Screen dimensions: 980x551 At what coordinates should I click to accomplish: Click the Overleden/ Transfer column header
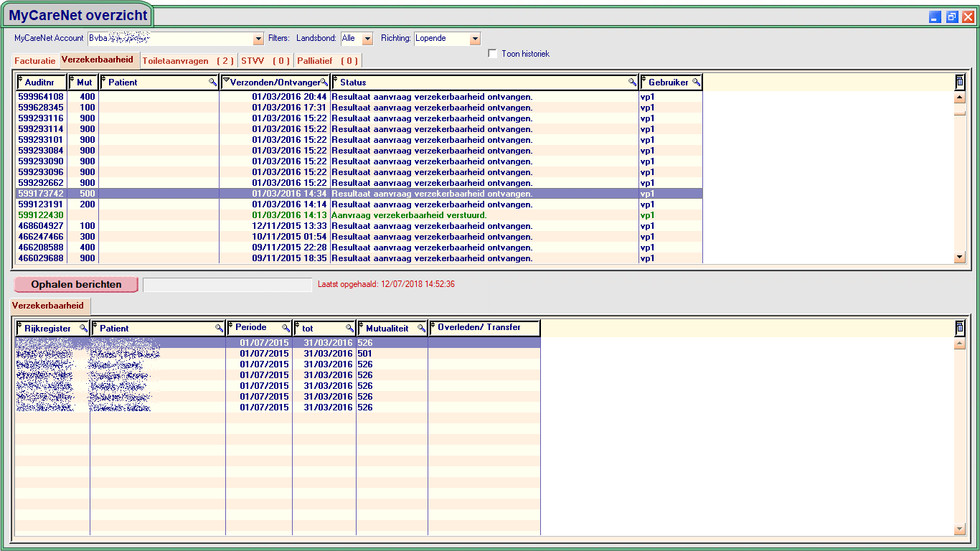tap(486, 328)
